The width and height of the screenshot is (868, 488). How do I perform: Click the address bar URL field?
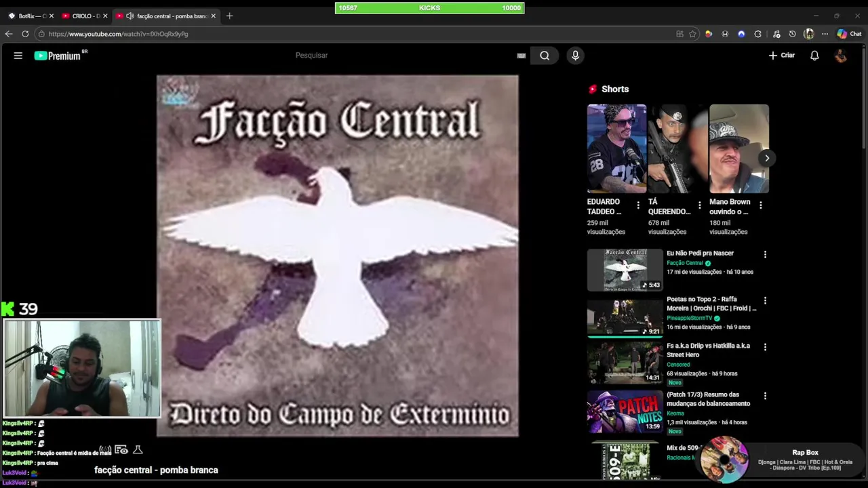(353, 34)
